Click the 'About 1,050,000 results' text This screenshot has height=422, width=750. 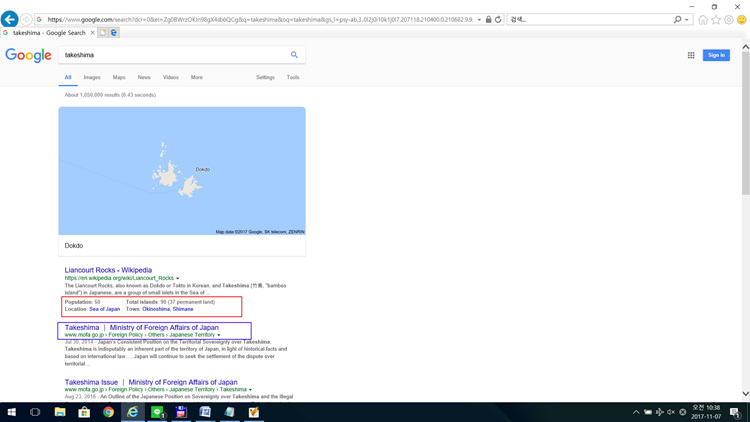[x=110, y=95]
